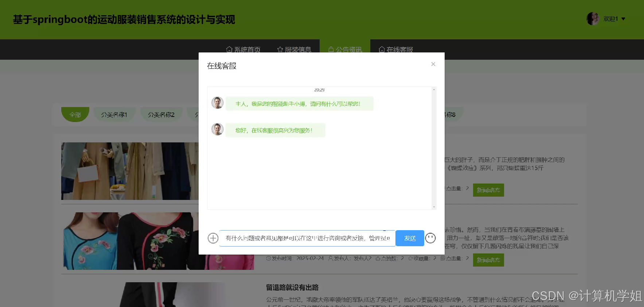This screenshot has width=644, height=307.
Task: Open the emoji picker smiley icon
Action: point(430,238)
